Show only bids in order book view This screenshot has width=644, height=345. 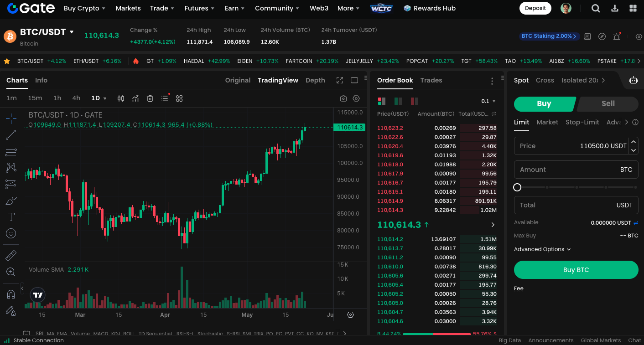click(398, 101)
